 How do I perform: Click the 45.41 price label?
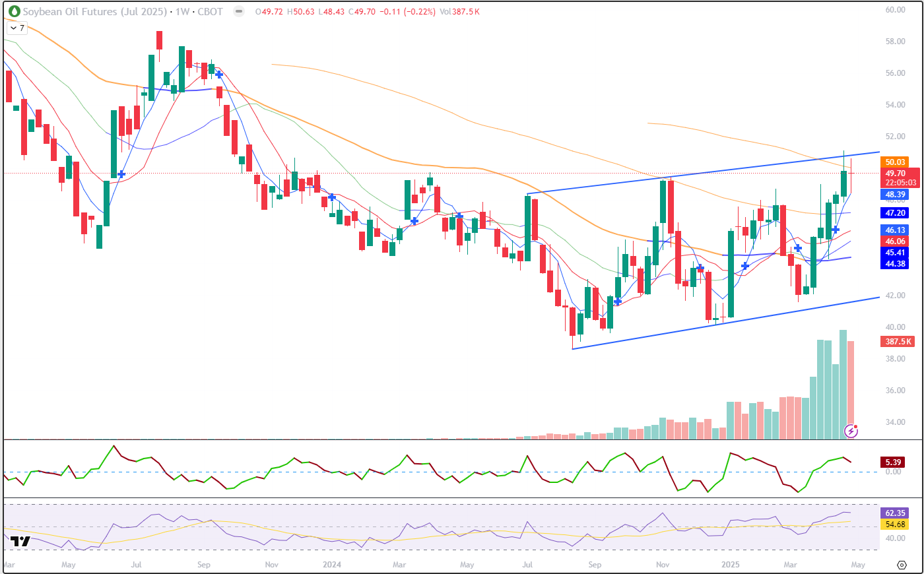895,253
